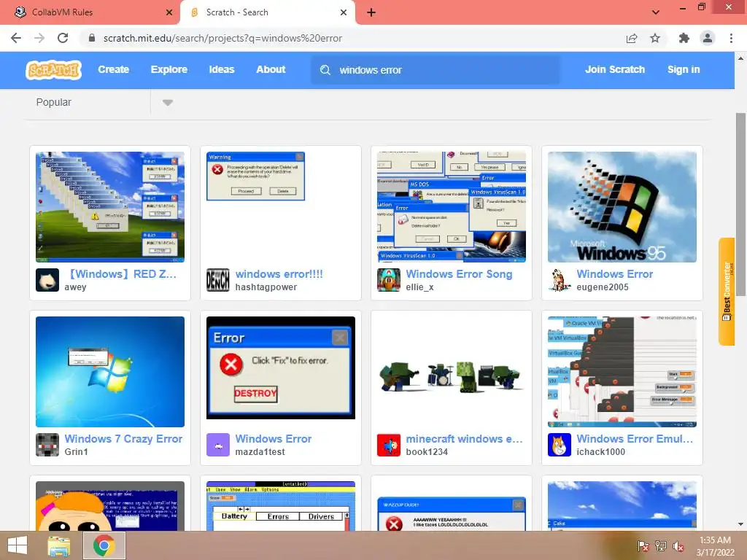This screenshot has height=560, width=747.
Task: Click the share page icon in address bar
Action: point(632,38)
